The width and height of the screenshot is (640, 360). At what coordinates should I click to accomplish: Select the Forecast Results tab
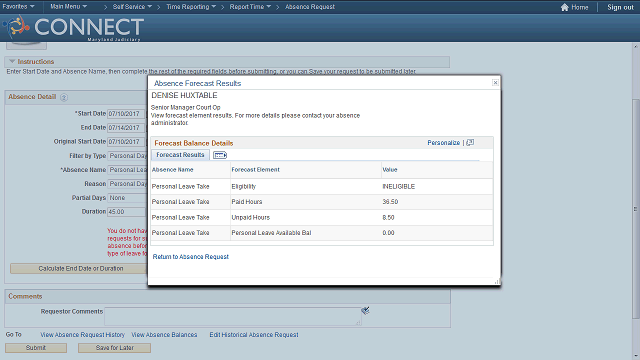click(x=180, y=155)
